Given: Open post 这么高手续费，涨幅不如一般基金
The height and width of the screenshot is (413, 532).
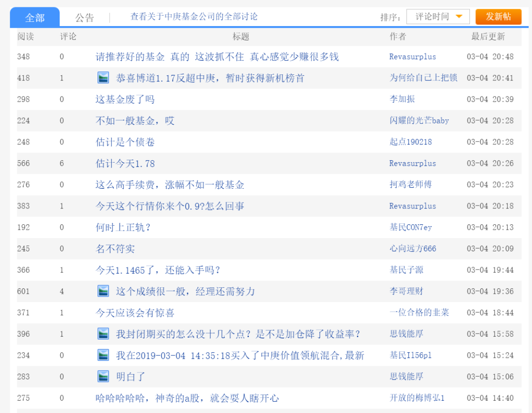Looking at the screenshot, I should click(x=169, y=185).
